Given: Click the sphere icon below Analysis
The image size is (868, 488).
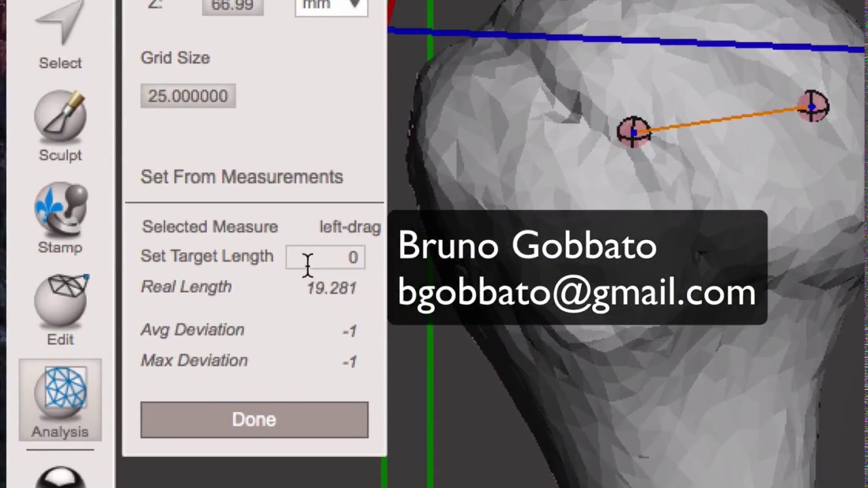Looking at the screenshot, I should coord(60,476).
